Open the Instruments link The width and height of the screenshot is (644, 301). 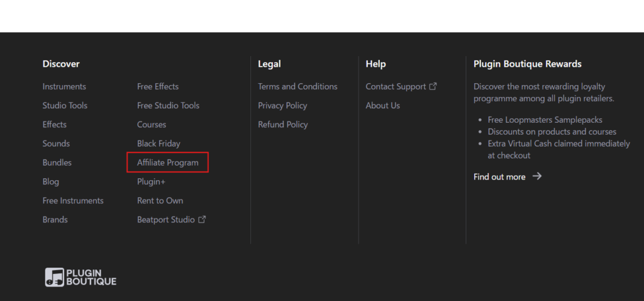pos(64,86)
